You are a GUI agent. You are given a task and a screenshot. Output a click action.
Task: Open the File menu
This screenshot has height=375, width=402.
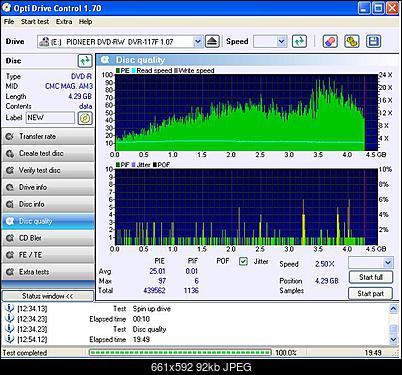click(9, 22)
